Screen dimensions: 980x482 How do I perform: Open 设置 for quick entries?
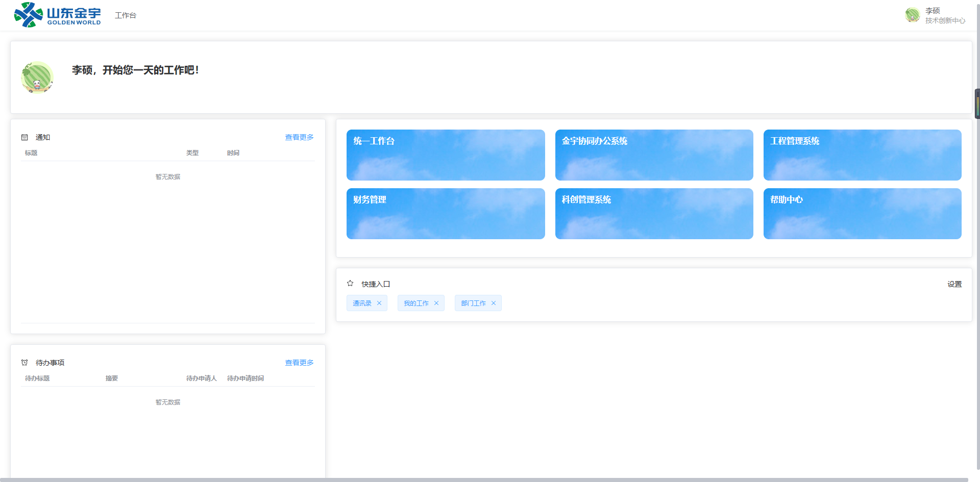954,284
